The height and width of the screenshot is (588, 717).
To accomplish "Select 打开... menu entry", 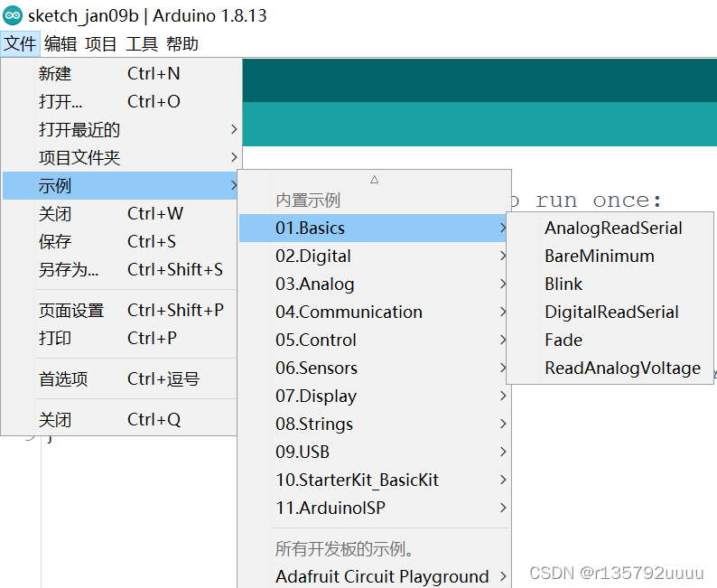I will point(122,101).
